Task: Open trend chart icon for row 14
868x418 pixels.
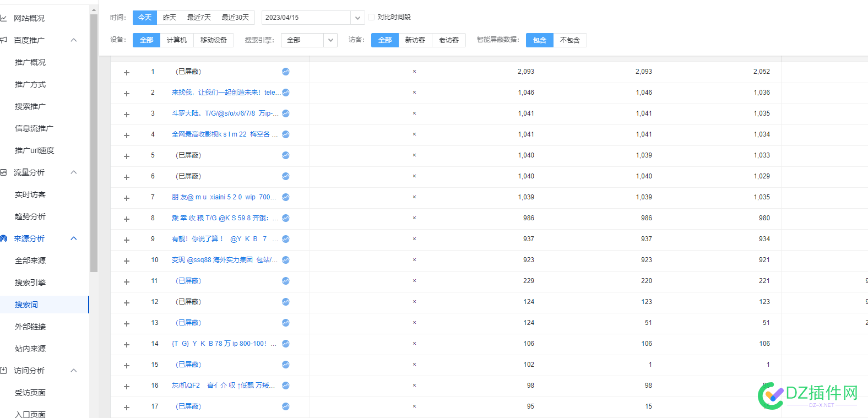Action: tap(286, 344)
